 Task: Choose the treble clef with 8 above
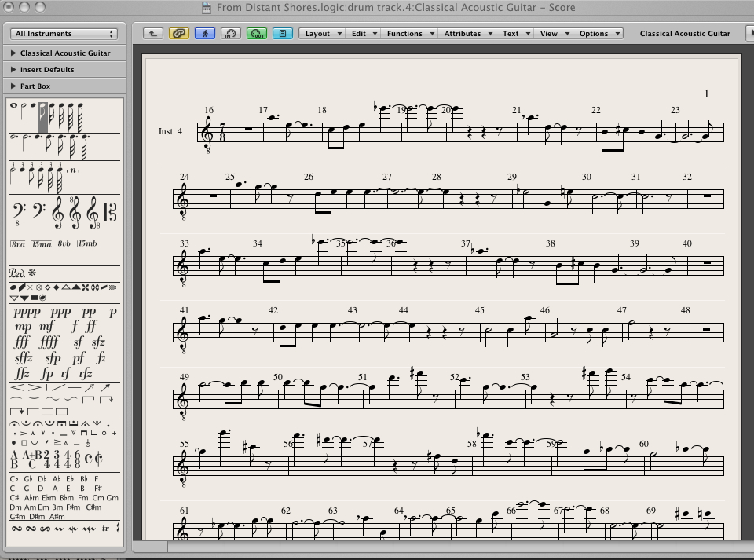click(75, 212)
